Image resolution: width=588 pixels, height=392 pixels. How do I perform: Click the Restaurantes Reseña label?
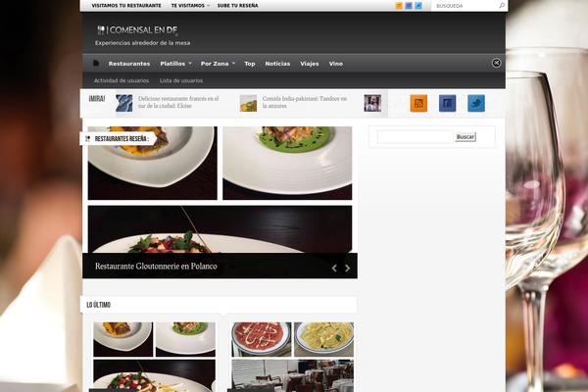[122, 139]
